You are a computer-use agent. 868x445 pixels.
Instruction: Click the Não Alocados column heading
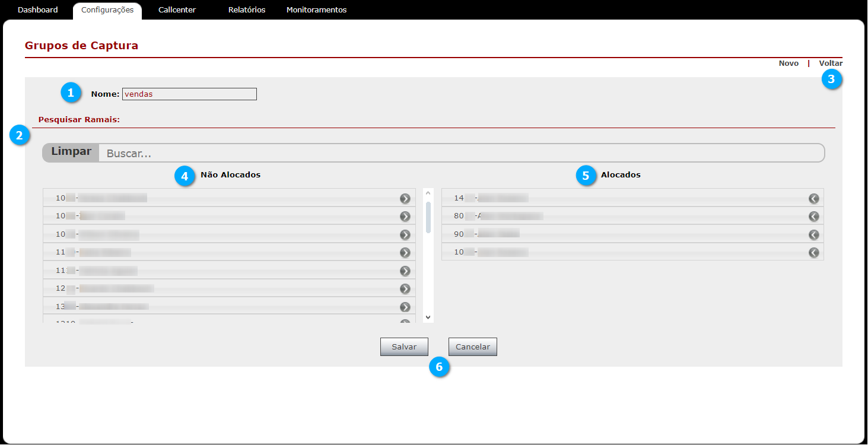click(231, 175)
